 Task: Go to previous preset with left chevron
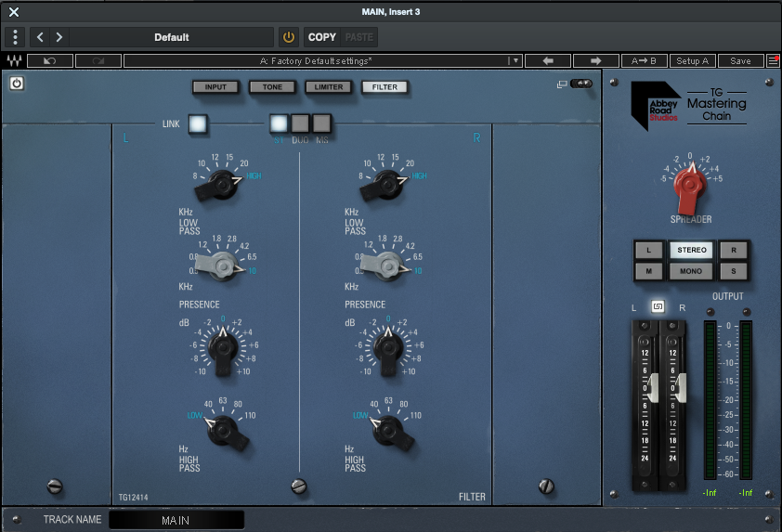coord(40,37)
